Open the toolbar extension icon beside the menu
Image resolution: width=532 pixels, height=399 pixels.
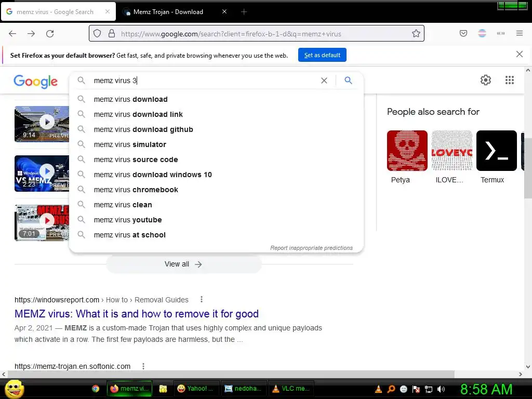tap(501, 33)
